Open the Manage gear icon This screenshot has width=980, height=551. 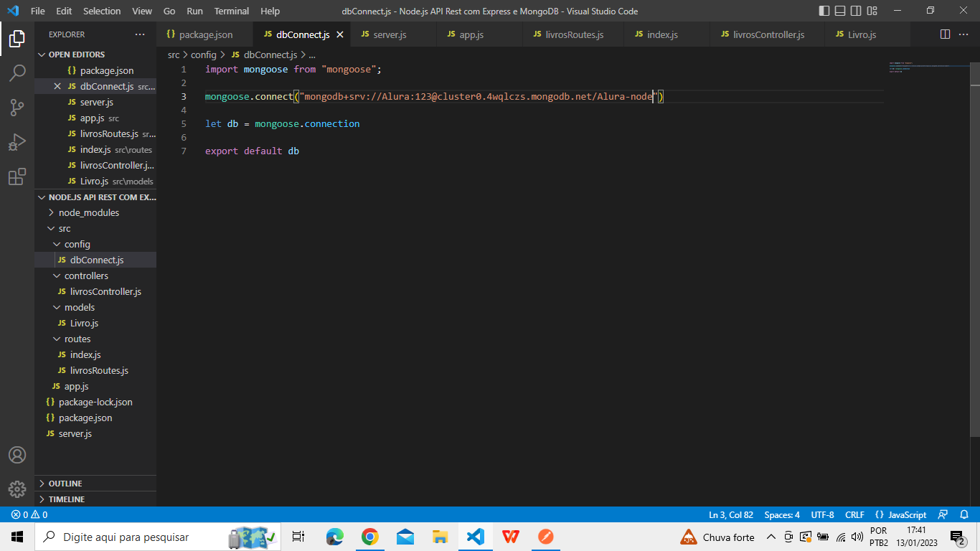pos(17,489)
